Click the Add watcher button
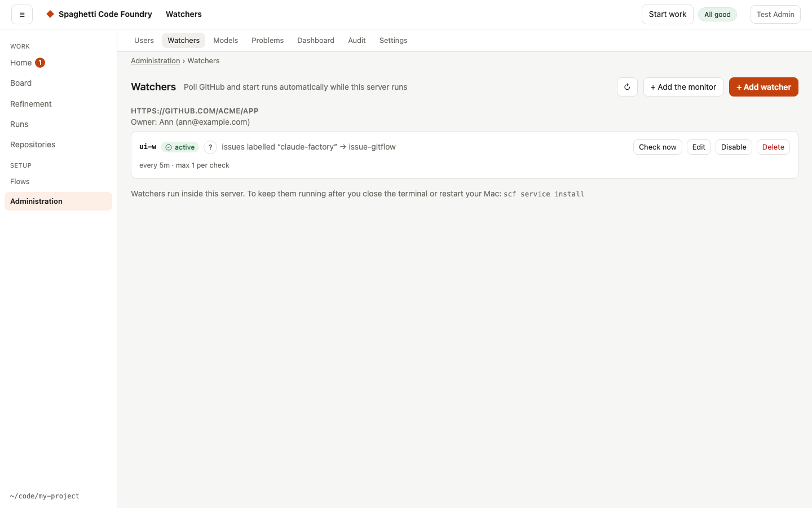Image resolution: width=812 pixels, height=508 pixels. coord(764,87)
